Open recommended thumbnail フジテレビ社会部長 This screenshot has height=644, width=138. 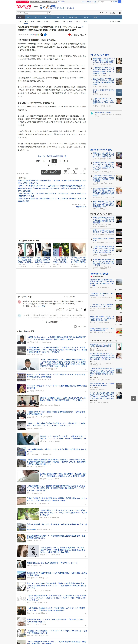click(61, 250)
